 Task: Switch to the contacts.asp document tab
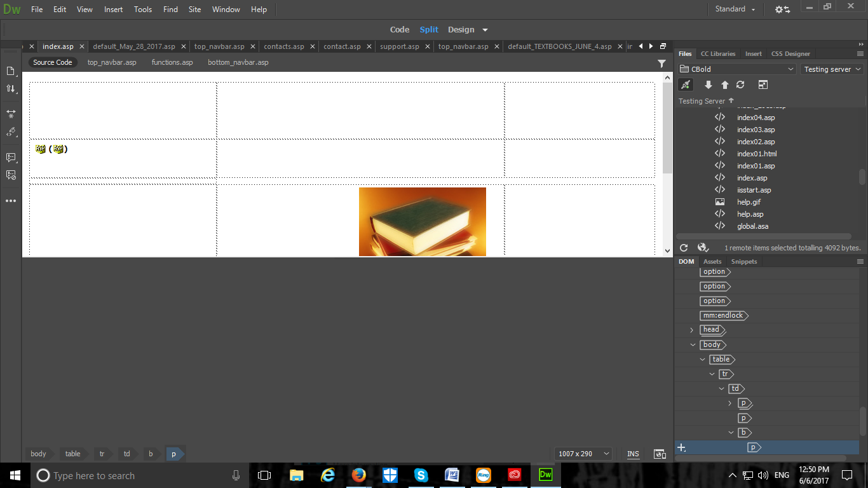pos(284,46)
